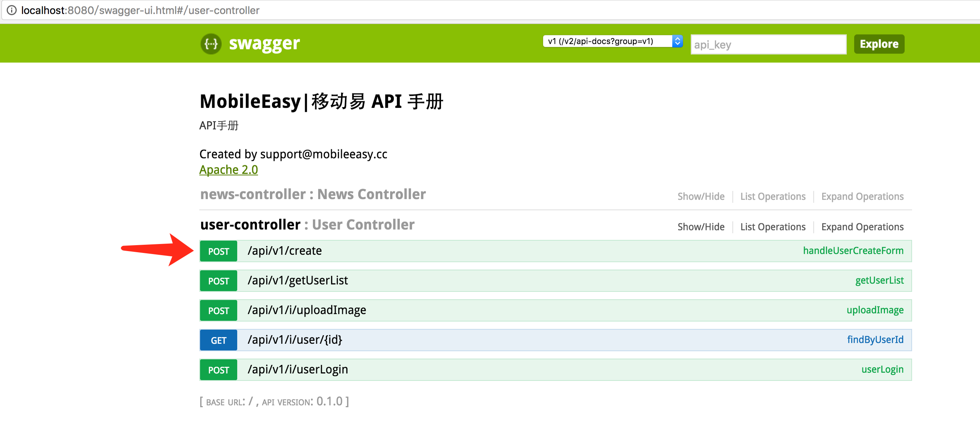
Task: Expand the /api/v1/i/uploadImage endpoint path
Action: click(307, 310)
